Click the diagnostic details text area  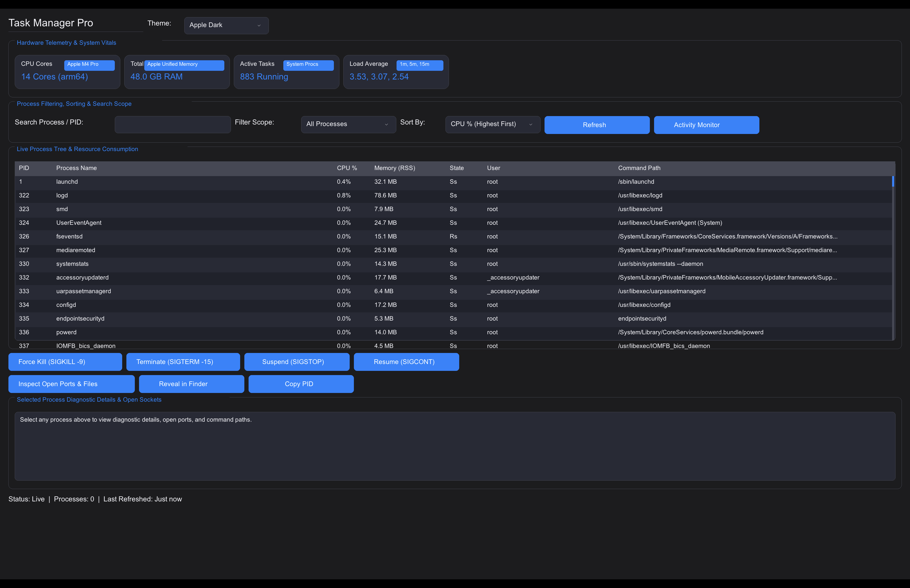(455, 446)
